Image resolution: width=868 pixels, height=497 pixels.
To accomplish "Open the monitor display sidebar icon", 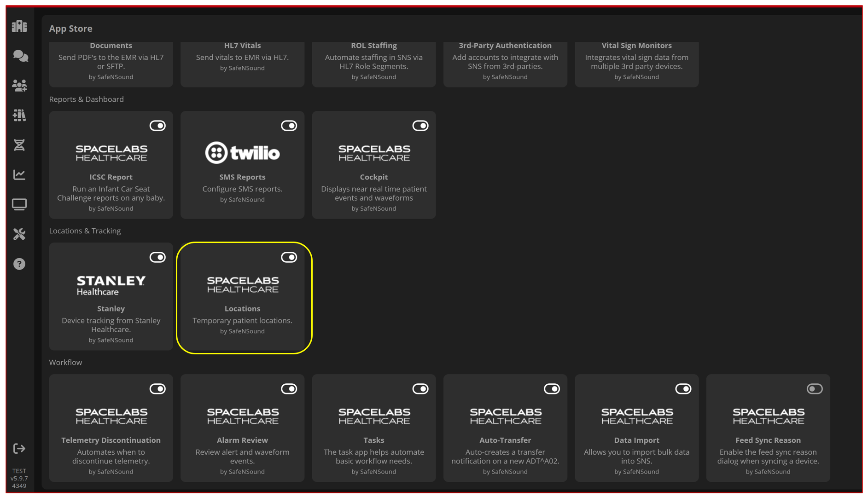I will click(x=19, y=204).
